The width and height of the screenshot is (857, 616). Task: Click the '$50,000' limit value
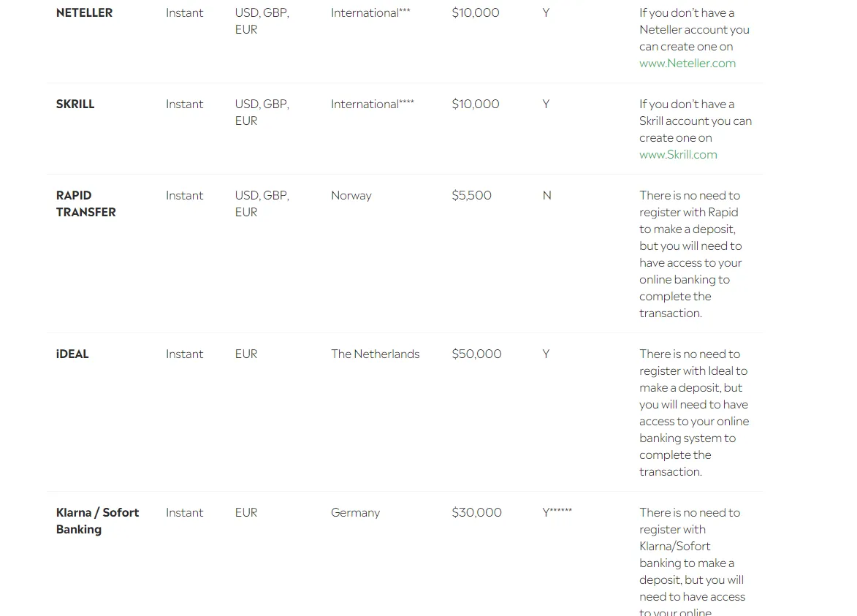click(476, 354)
